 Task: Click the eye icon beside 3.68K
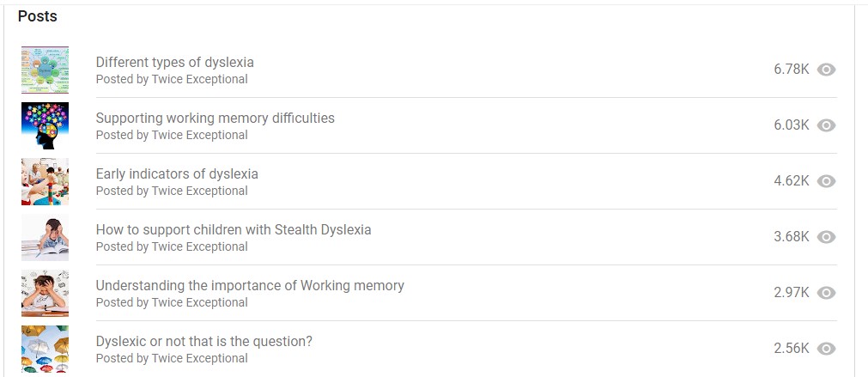click(826, 237)
